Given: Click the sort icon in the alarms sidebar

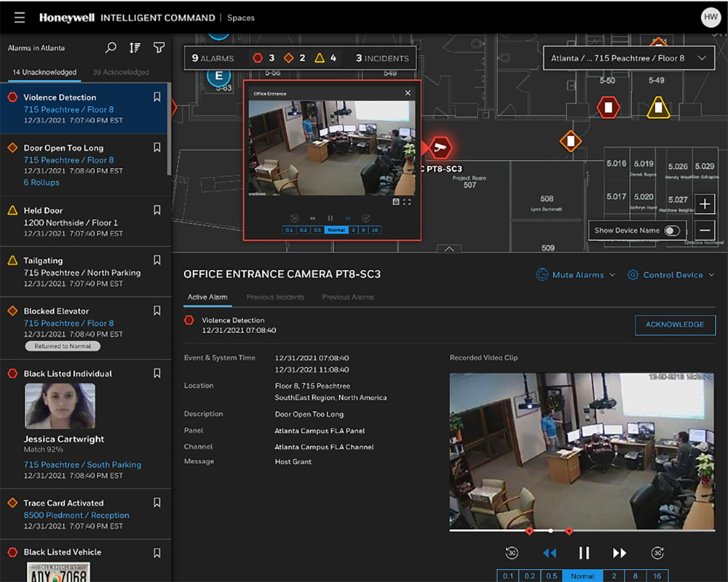Looking at the screenshot, I should point(135,47).
